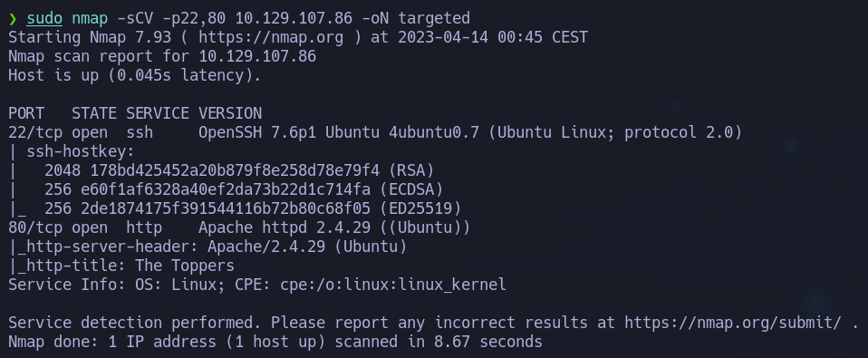Screen dimensions: 868x358
Task: Click the PORT column header
Action: [26, 113]
